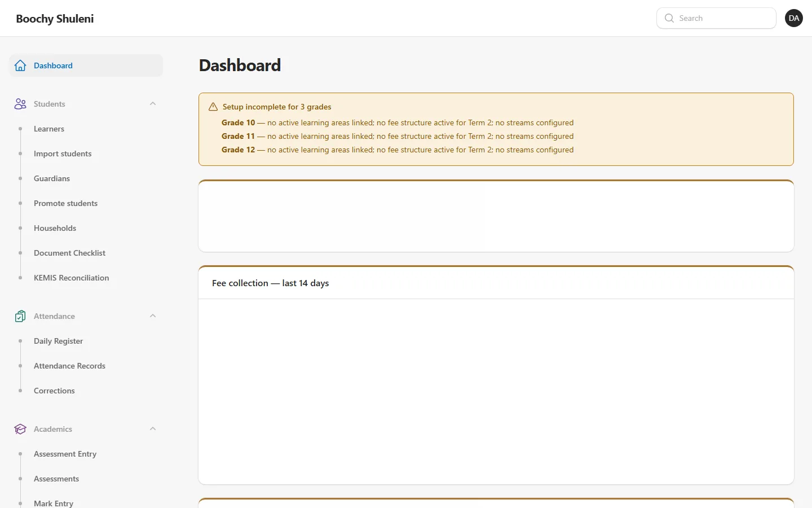Open Import students
Viewport: 812px width, 508px height.
(63, 154)
